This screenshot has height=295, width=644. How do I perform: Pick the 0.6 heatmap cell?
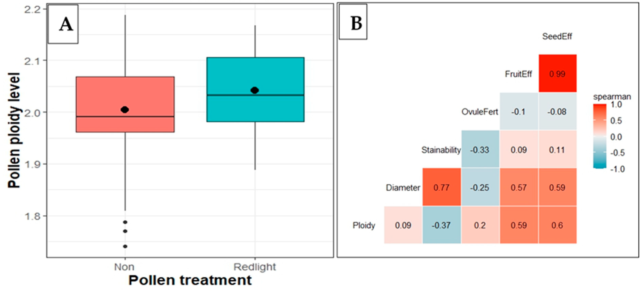pyautogui.click(x=557, y=225)
